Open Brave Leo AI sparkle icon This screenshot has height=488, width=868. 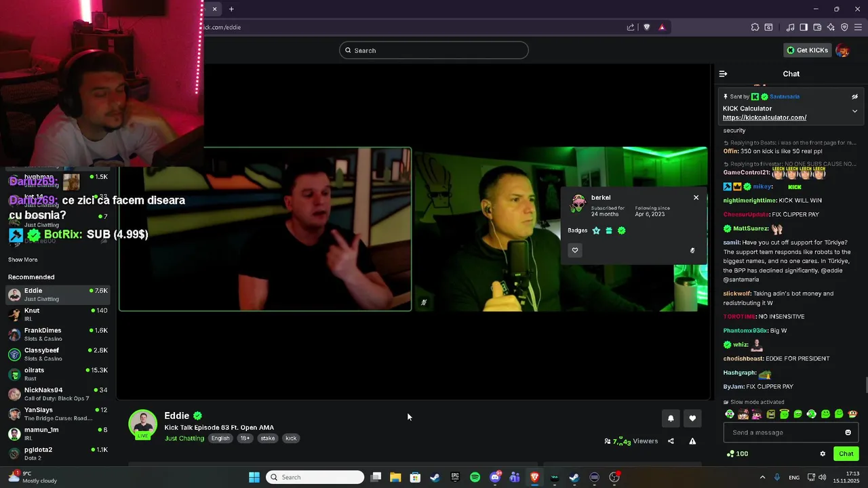click(831, 27)
